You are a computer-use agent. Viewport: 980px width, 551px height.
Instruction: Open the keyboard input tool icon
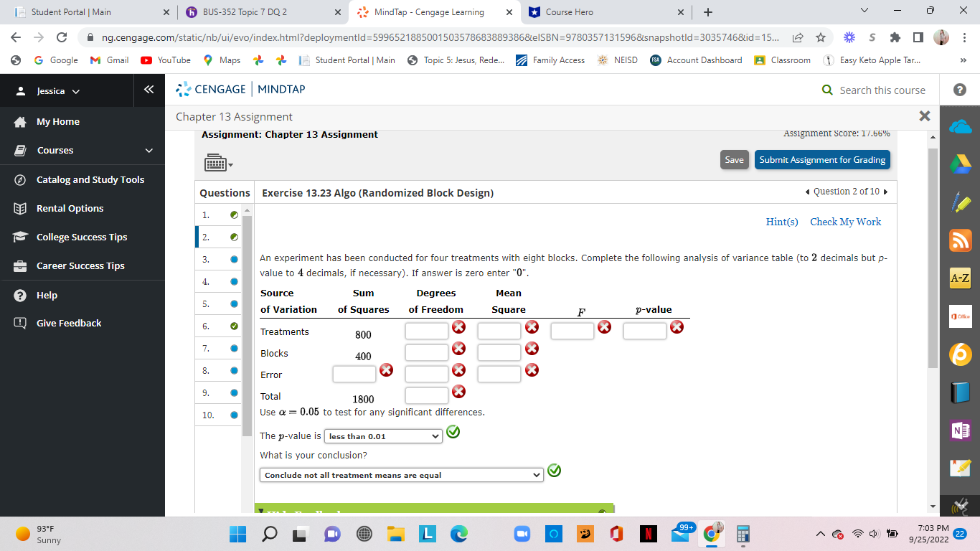[216, 163]
